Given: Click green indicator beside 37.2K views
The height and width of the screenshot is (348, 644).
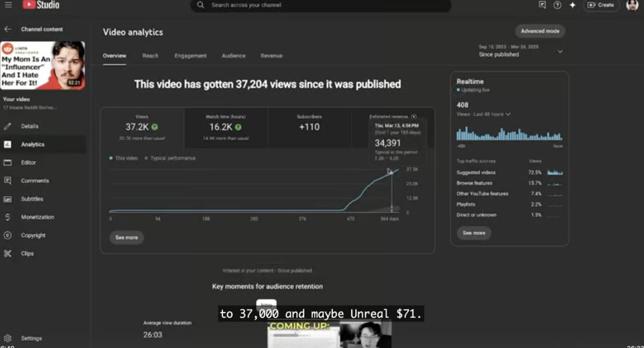Looking at the screenshot, I should click(x=155, y=127).
